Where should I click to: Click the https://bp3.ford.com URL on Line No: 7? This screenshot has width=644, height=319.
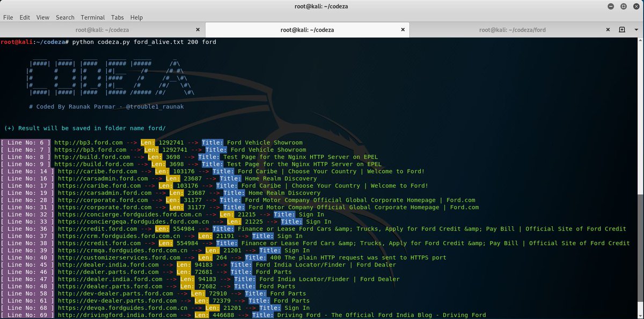pos(90,150)
